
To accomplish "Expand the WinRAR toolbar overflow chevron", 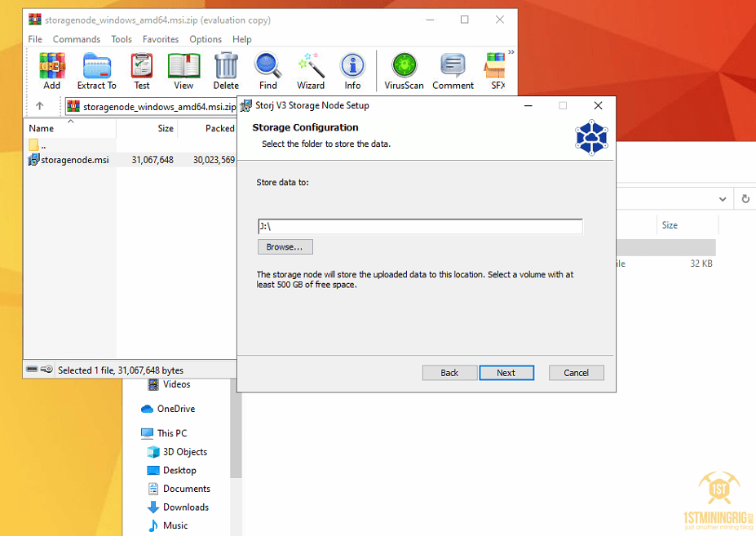I will coord(511,52).
